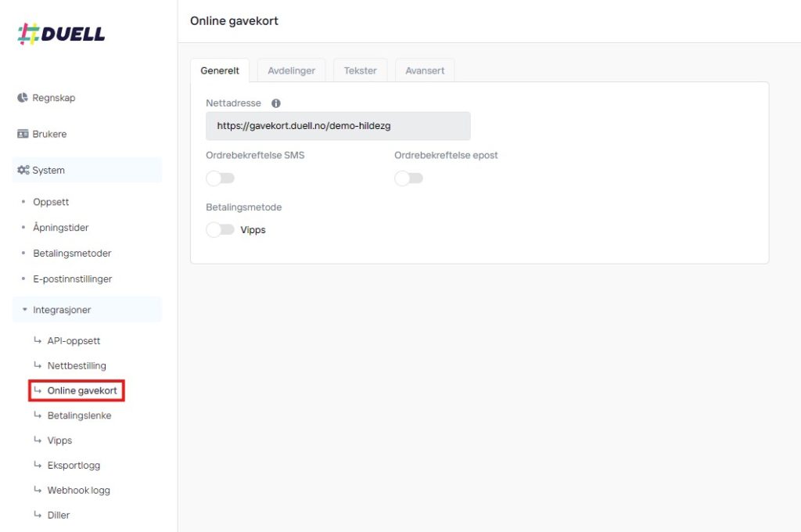
Task: Open Betalingsmetoder in the sidebar
Action: point(72,253)
